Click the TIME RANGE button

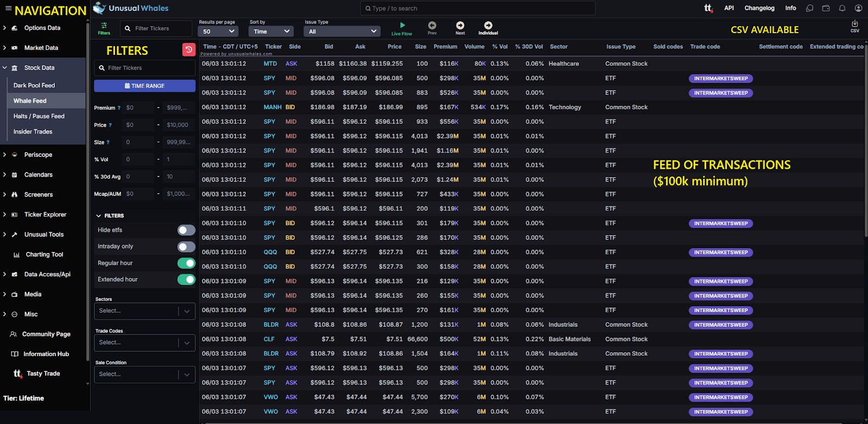click(144, 86)
